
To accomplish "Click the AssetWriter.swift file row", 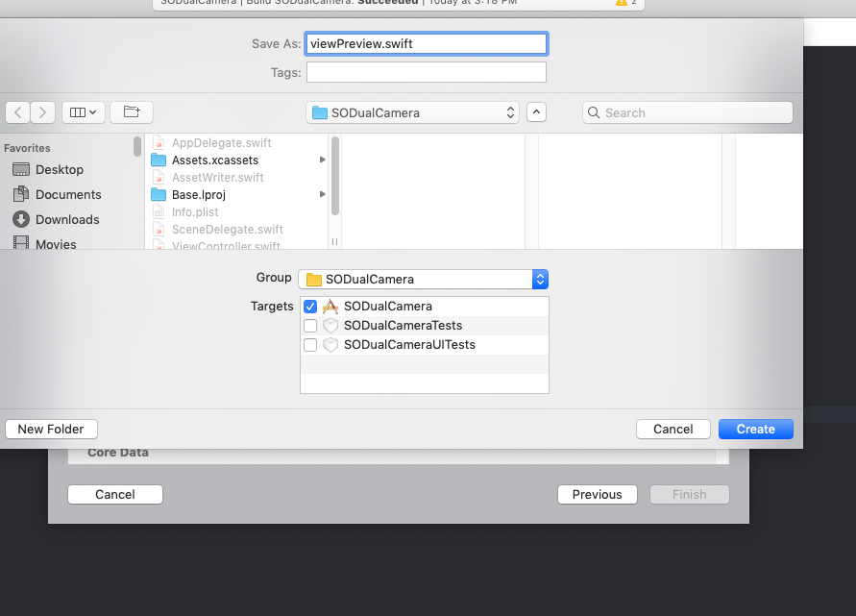I will pyautogui.click(x=238, y=178).
